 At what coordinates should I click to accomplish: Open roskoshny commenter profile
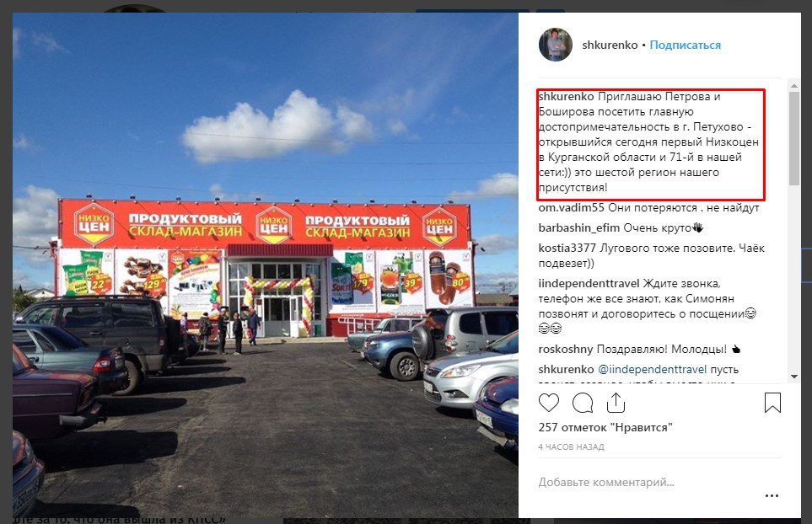(x=566, y=349)
